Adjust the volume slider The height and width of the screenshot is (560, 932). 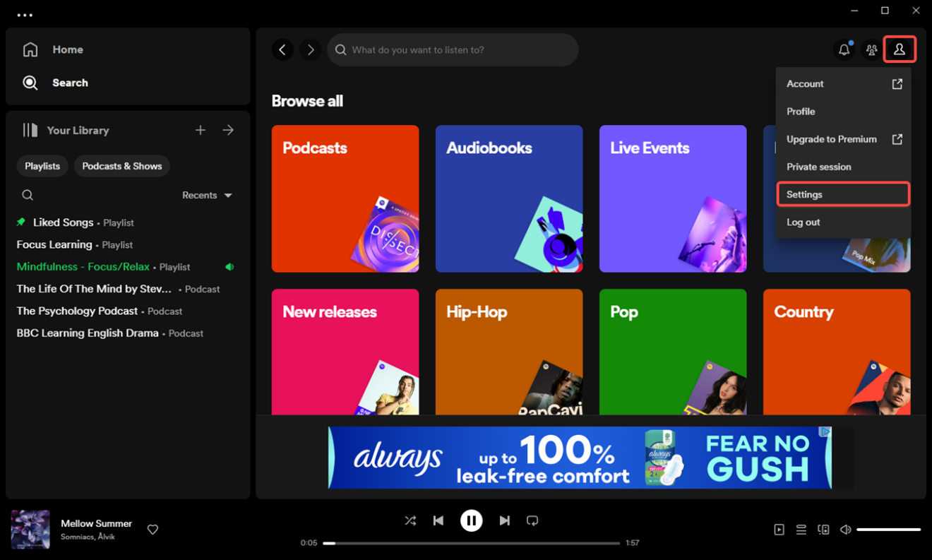(888, 530)
